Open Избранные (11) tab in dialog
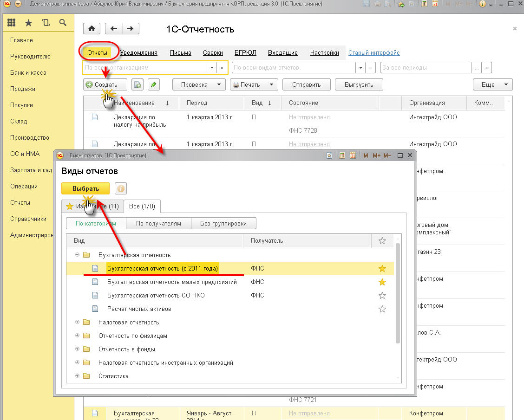 tap(93, 207)
